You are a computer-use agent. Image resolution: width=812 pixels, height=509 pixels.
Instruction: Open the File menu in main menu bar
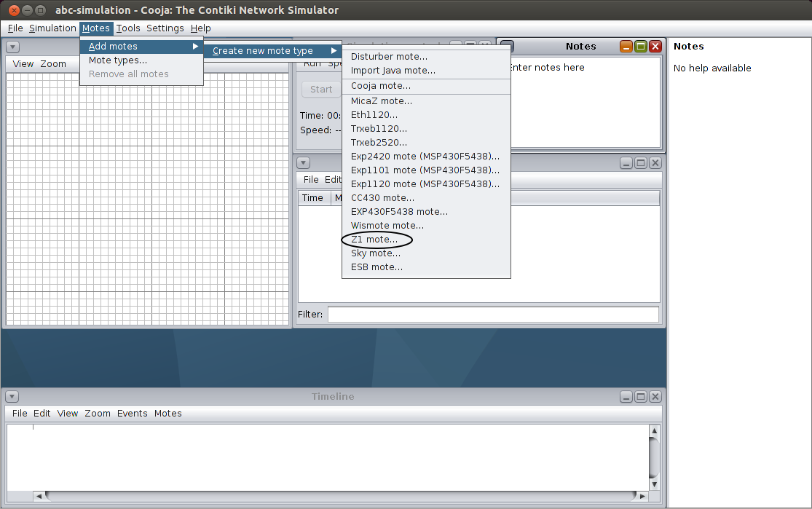15,28
